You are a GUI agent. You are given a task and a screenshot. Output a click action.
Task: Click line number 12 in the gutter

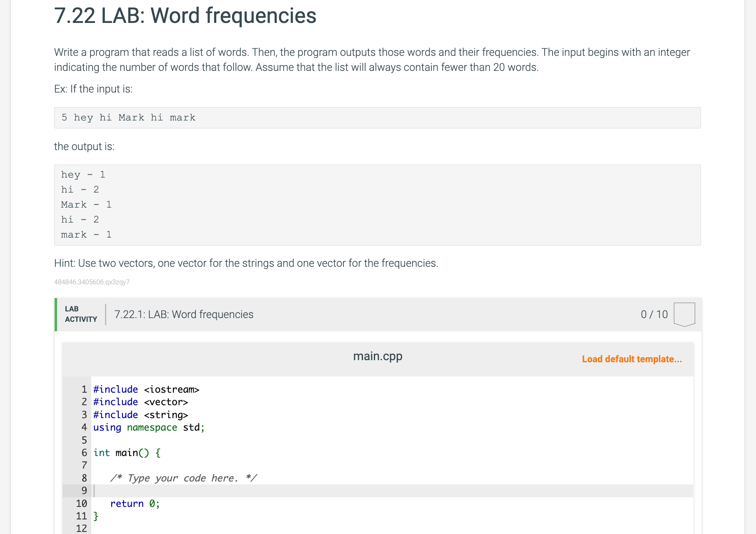click(x=81, y=528)
